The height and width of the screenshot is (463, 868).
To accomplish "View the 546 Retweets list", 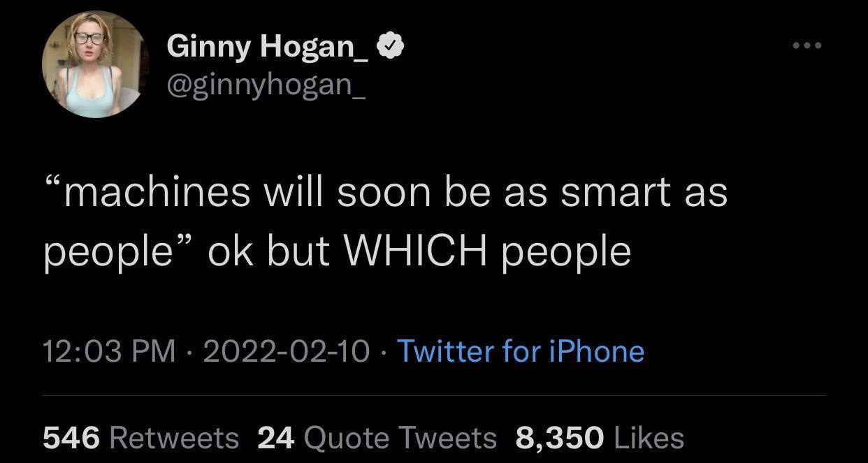I will [140, 438].
